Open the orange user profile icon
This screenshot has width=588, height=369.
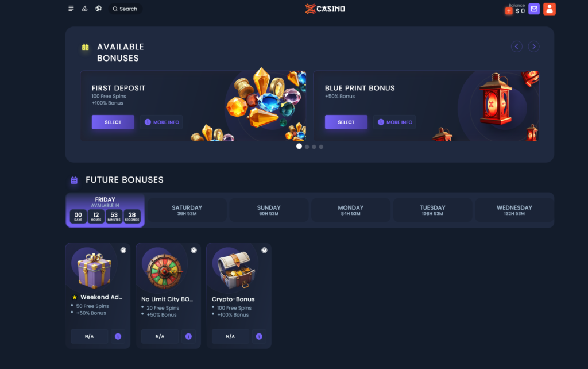click(x=550, y=9)
